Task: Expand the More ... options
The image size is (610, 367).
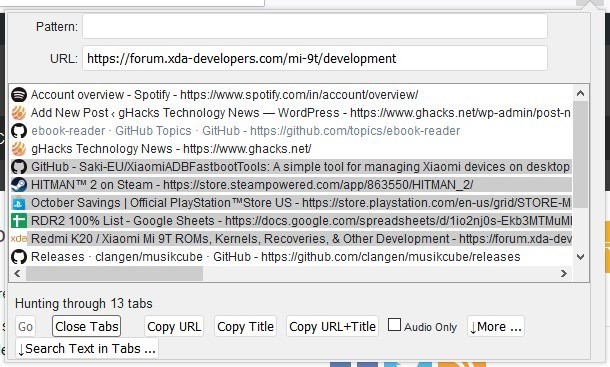Action: (496, 327)
